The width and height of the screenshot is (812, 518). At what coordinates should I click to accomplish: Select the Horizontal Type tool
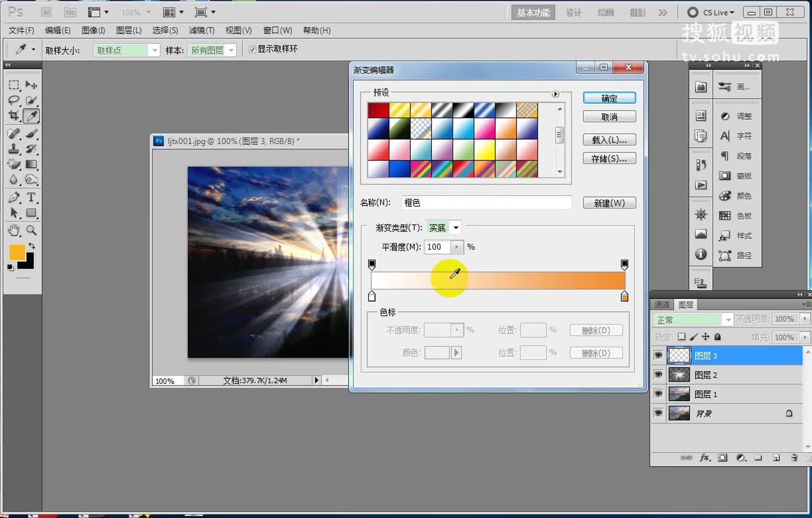[x=31, y=197]
